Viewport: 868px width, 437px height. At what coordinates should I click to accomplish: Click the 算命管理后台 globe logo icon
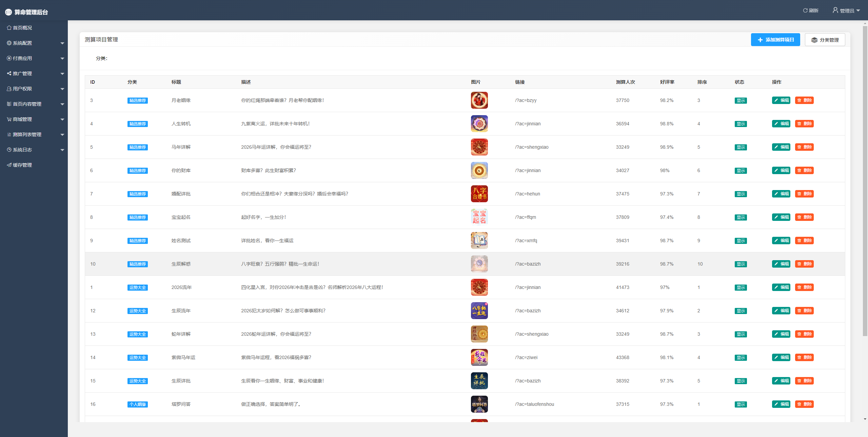pyautogui.click(x=8, y=12)
